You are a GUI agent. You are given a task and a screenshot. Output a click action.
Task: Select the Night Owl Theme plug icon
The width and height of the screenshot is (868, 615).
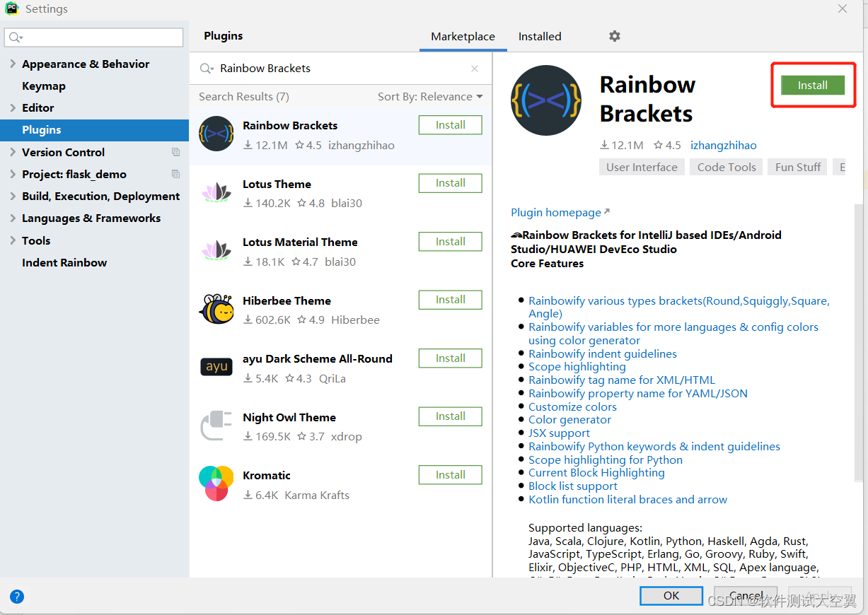pyautogui.click(x=216, y=426)
